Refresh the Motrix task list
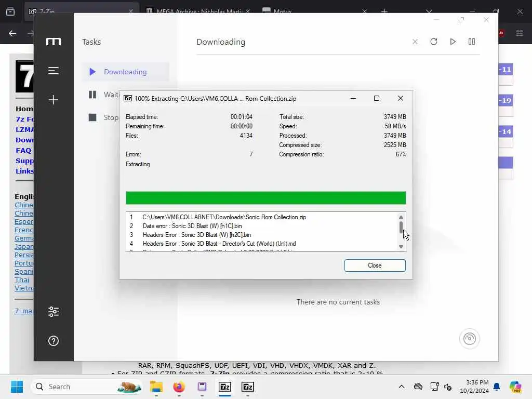Screen dimensions: 532x399 pos(434,42)
